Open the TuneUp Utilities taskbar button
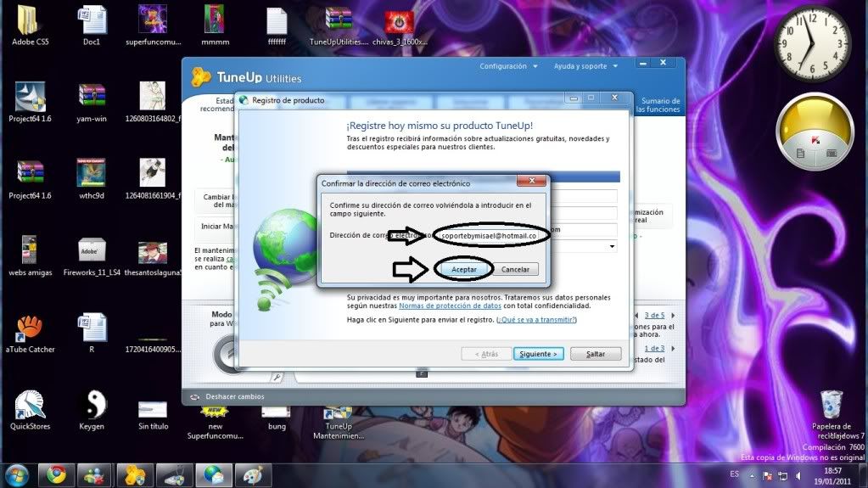This screenshot has height=488, width=868. pos(135,475)
